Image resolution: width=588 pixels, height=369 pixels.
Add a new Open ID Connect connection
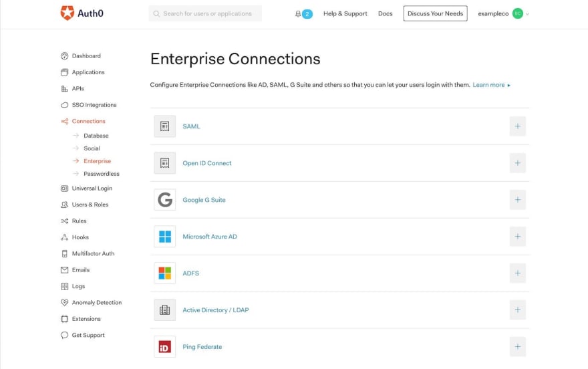pyautogui.click(x=517, y=163)
